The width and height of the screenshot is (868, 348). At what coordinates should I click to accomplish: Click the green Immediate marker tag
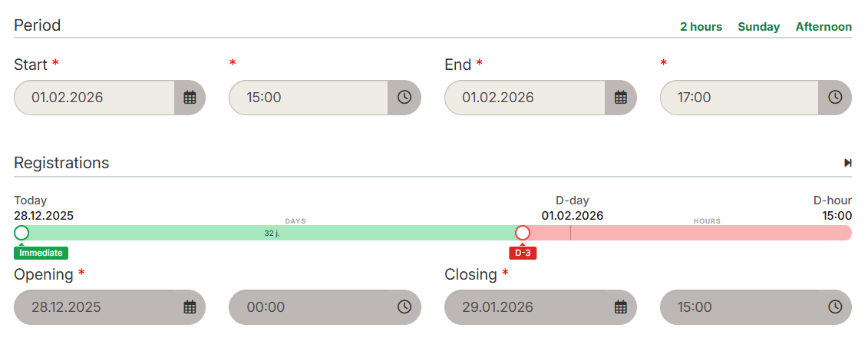pos(41,253)
